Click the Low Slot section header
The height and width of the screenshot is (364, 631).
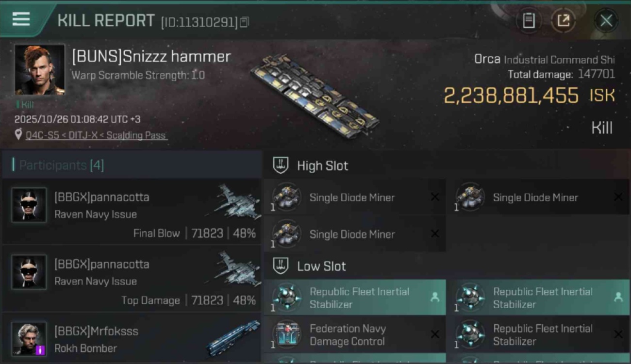click(x=321, y=266)
